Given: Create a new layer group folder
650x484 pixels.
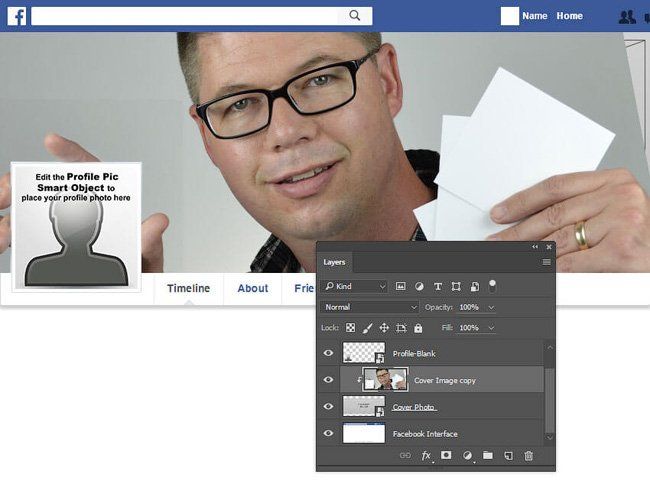Looking at the screenshot, I should click(x=488, y=456).
